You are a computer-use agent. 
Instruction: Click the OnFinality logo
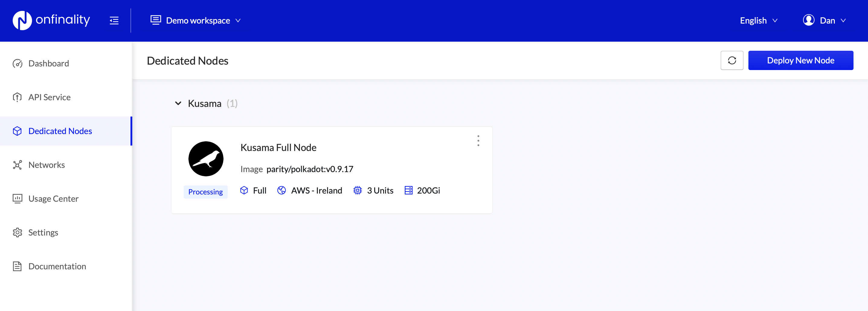click(x=51, y=20)
